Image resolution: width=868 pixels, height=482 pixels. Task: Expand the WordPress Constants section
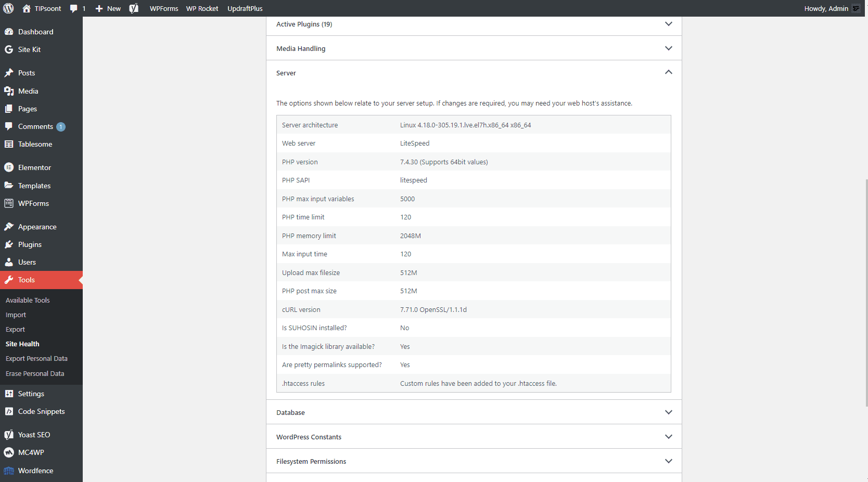[474, 437]
